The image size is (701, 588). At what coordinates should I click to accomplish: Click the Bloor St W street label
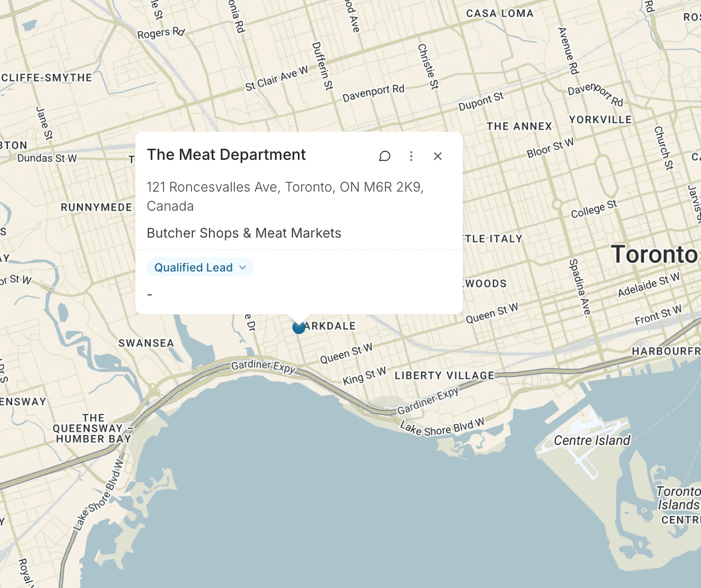click(550, 148)
